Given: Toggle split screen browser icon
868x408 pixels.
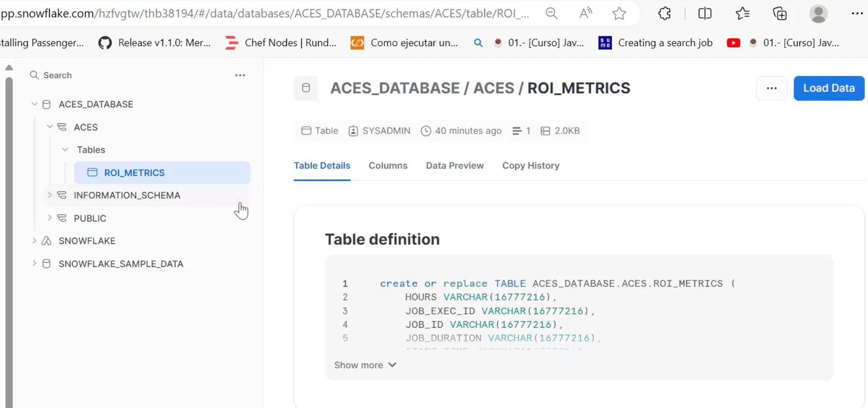Looking at the screenshot, I should coord(705,14).
